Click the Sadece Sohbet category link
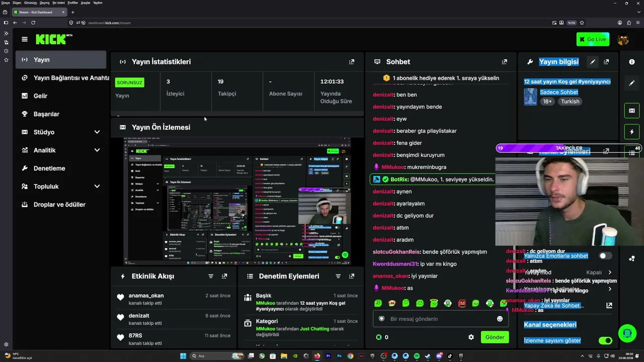The height and width of the screenshot is (362, 644). click(559, 92)
